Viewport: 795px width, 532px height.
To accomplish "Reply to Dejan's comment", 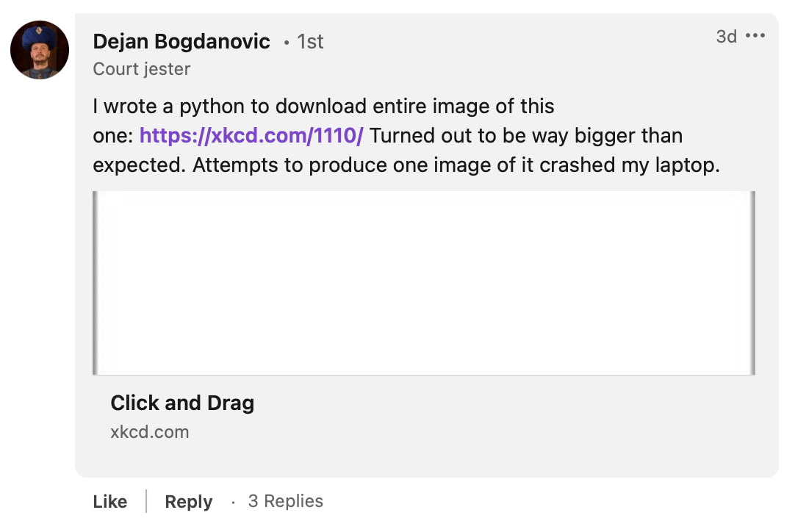I will tap(188, 501).
